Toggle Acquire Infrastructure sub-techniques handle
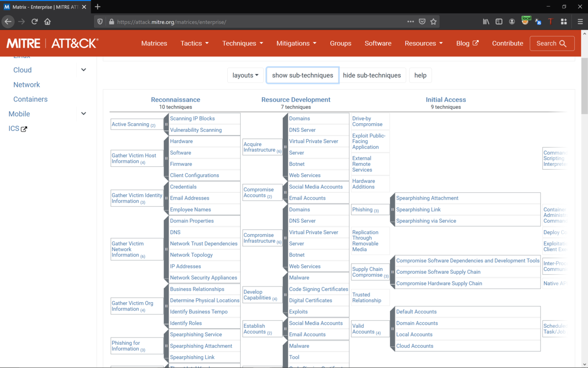588x368 pixels. [x=285, y=147]
